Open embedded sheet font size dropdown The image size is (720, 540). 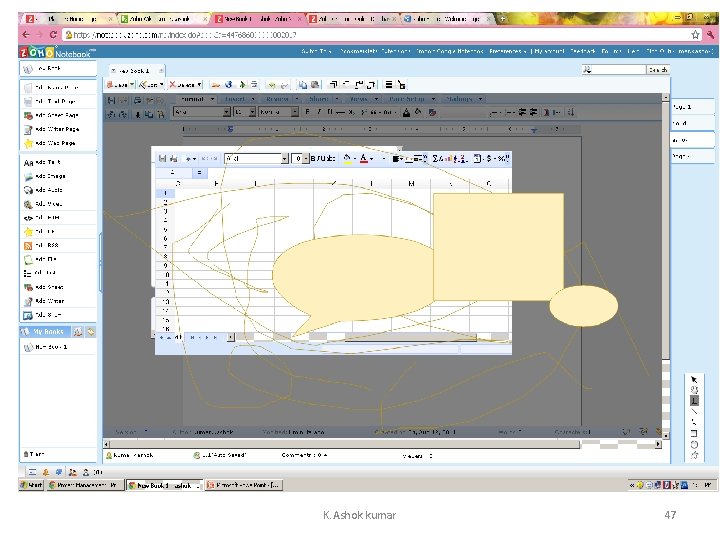pos(306,158)
